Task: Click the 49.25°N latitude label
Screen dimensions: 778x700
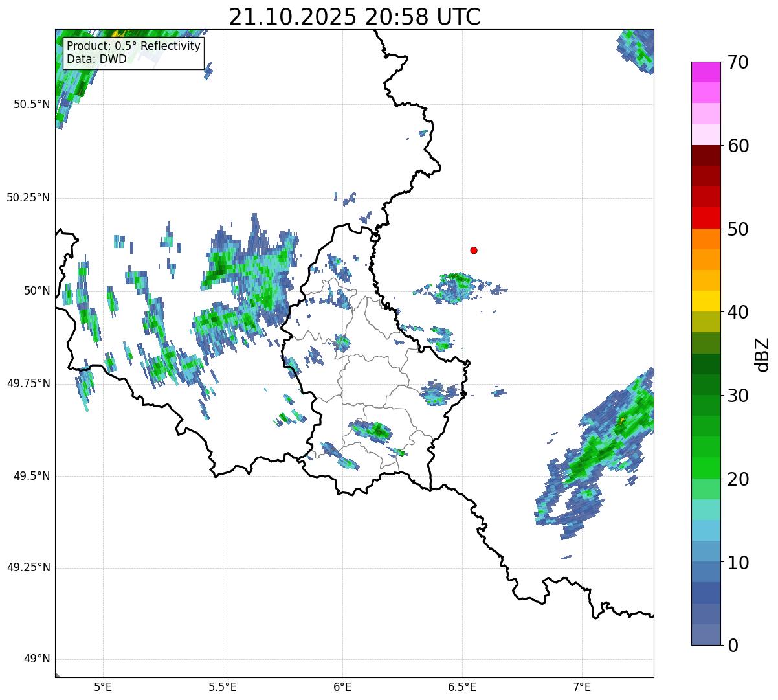Action: (28, 567)
